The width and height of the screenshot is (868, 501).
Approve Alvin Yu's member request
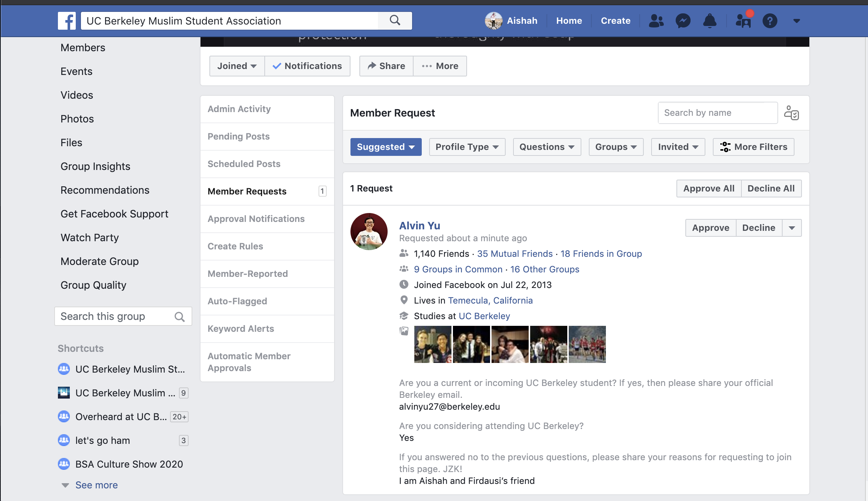point(710,228)
